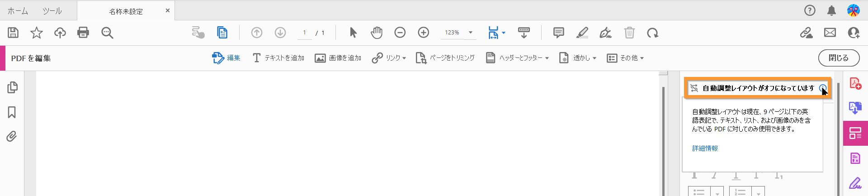Open Fill & Sign tool in right rail
This screenshot has height=196, width=868.
tap(855, 183)
